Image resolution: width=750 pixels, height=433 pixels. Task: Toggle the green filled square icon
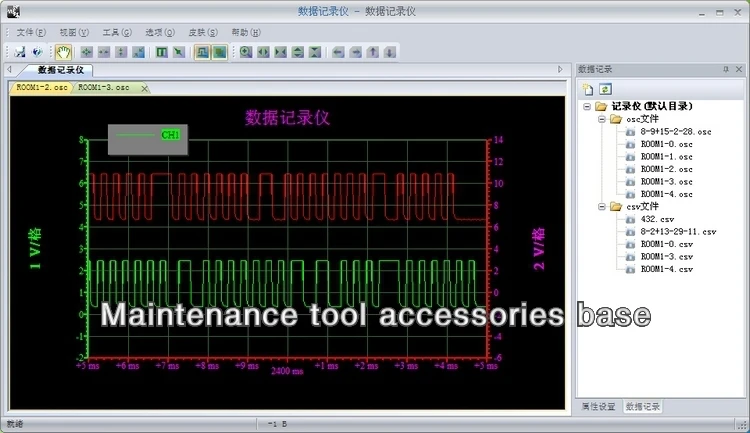(220, 52)
